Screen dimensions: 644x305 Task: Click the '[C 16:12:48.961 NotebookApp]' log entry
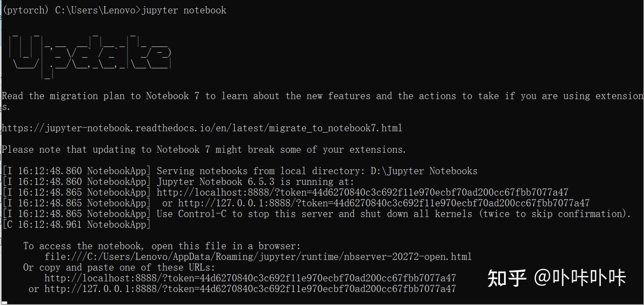point(76,225)
